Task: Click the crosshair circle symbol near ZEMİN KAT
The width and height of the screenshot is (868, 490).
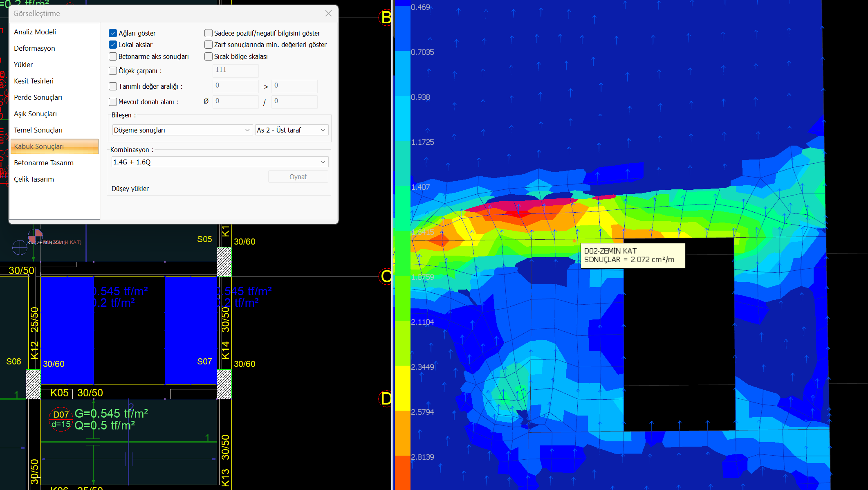Action: 20,247
